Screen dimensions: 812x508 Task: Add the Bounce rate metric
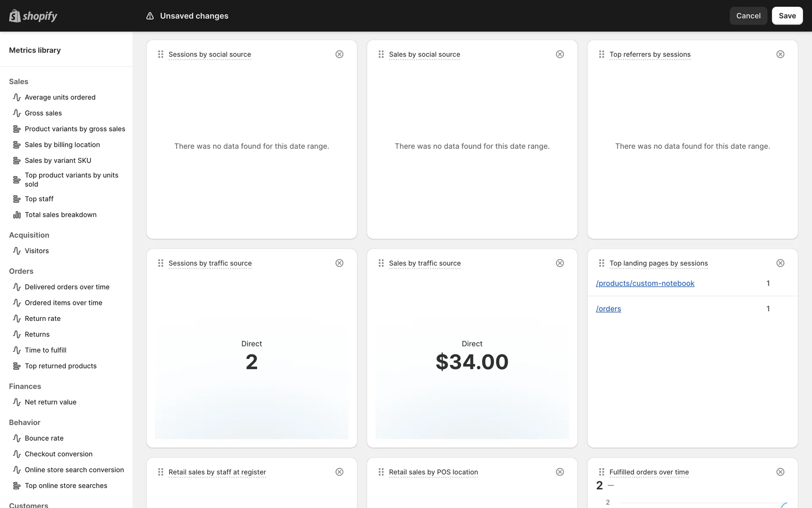click(x=44, y=438)
